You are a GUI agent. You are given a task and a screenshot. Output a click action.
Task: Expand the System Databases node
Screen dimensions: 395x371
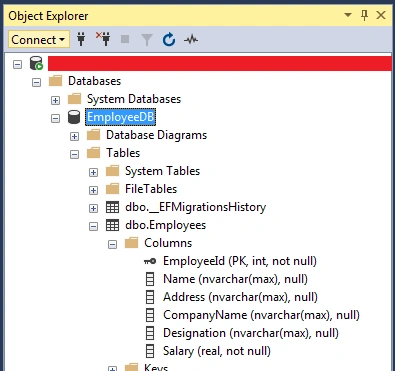pyautogui.click(x=55, y=100)
